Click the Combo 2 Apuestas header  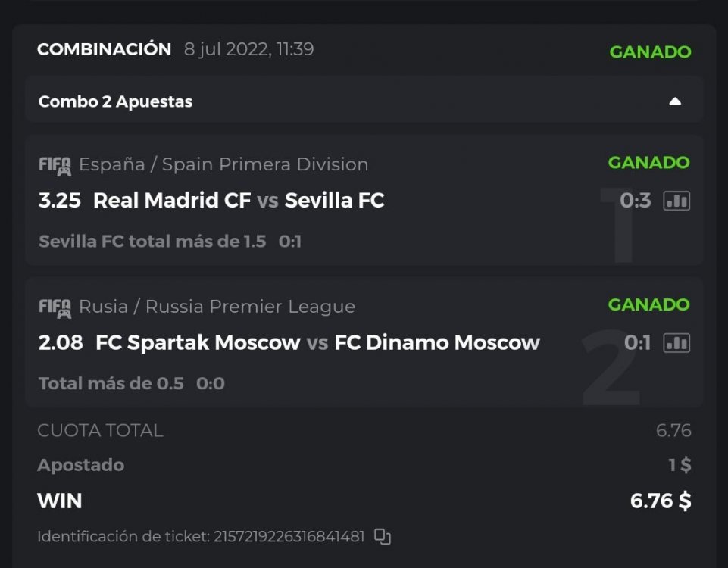click(116, 101)
